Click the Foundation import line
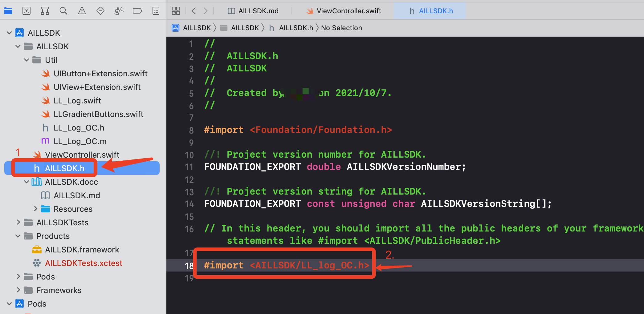The height and width of the screenshot is (314, 644). coord(298,130)
